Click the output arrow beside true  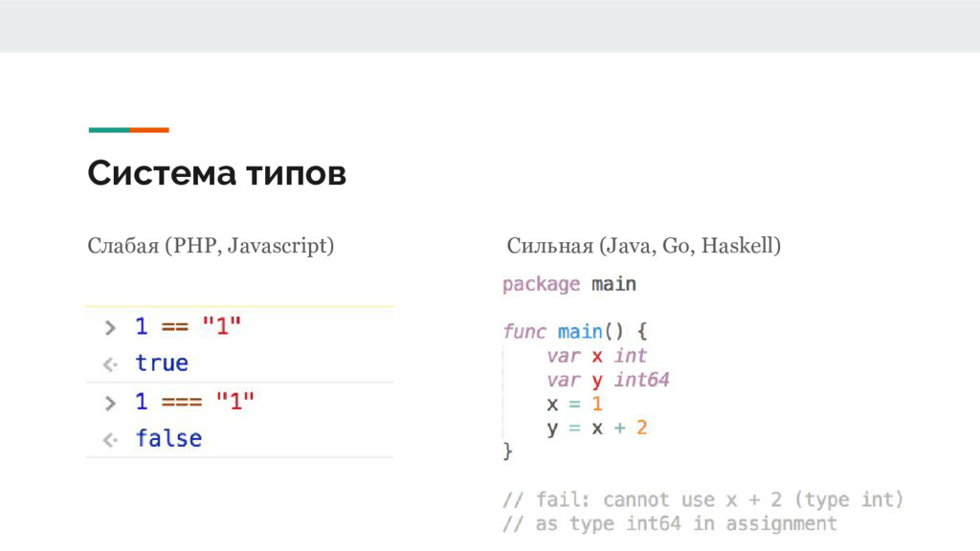click(111, 364)
